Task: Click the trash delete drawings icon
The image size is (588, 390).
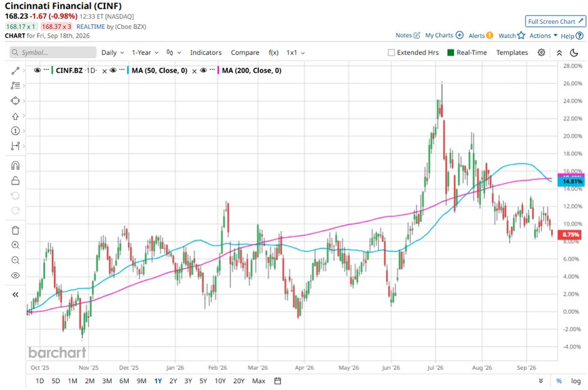Action: pos(16,230)
